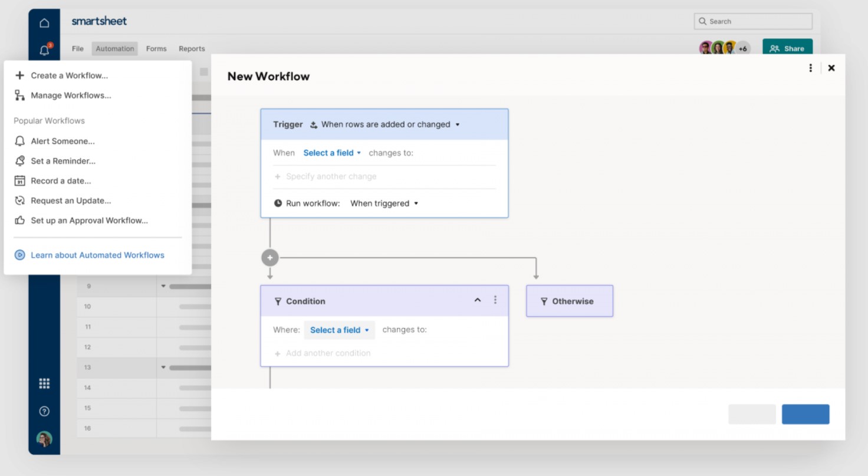Screen dimensions: 868x476
Task: Click the Share button
Action: coord(787,48)
